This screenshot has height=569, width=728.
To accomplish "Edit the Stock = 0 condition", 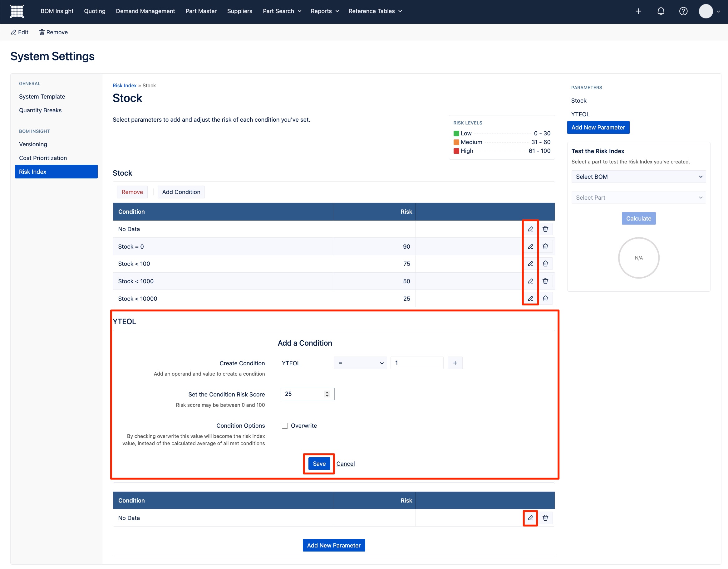I will (x=530, y=246).
